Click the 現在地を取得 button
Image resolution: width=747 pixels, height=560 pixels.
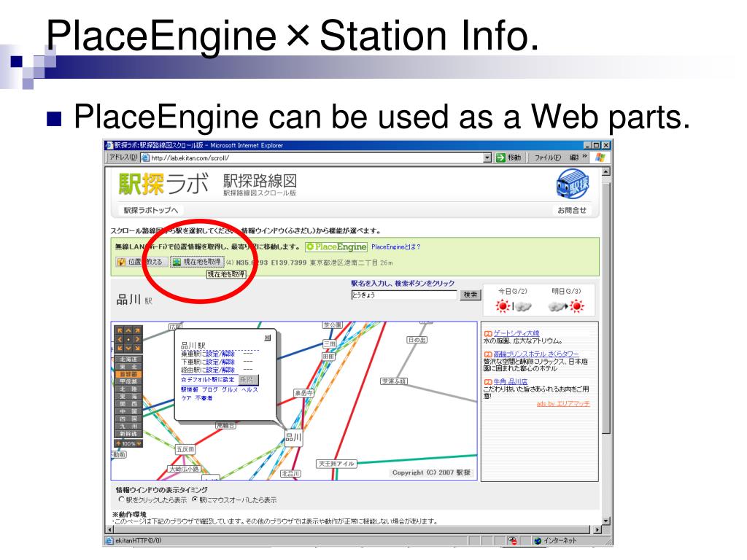197,262
